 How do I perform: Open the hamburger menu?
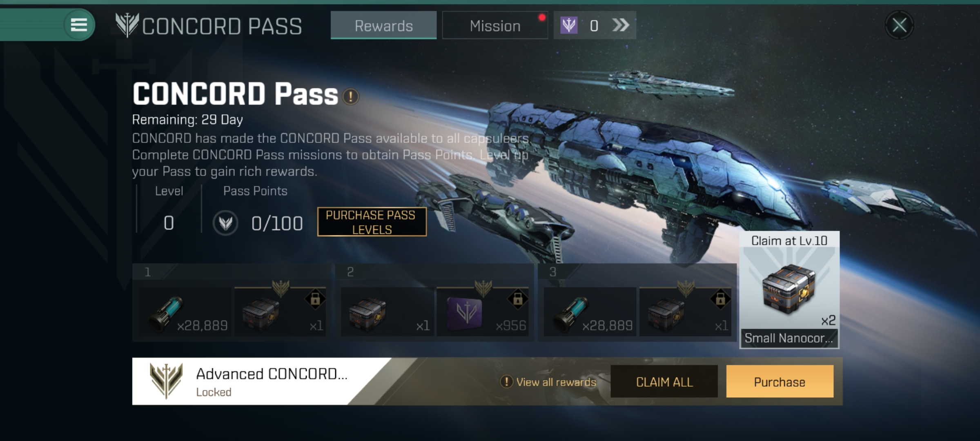pos(79,25)
